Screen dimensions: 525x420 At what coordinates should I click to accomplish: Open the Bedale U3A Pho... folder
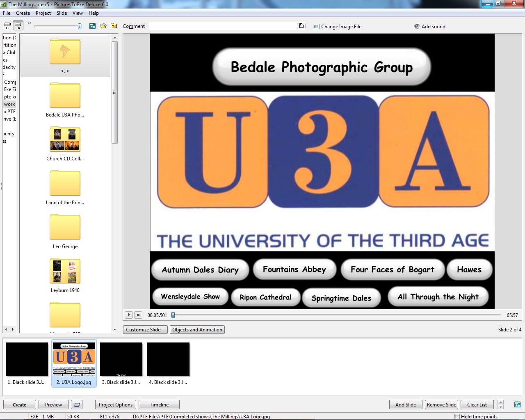(x=65, y=100)
